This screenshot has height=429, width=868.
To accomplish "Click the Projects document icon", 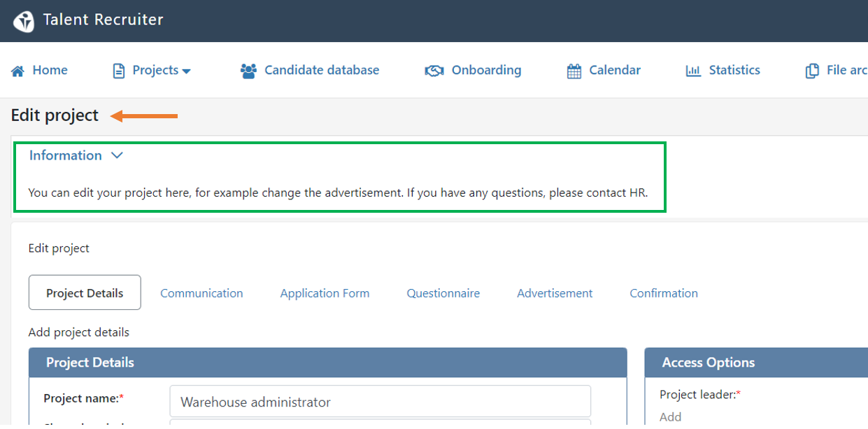I will tap(119, 71).
